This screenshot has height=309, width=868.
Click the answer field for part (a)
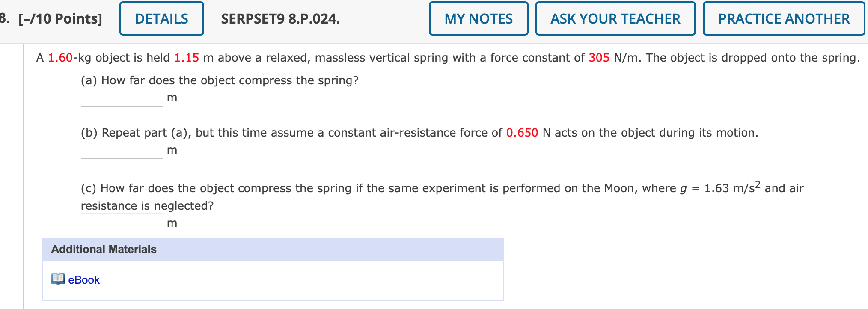121,97
